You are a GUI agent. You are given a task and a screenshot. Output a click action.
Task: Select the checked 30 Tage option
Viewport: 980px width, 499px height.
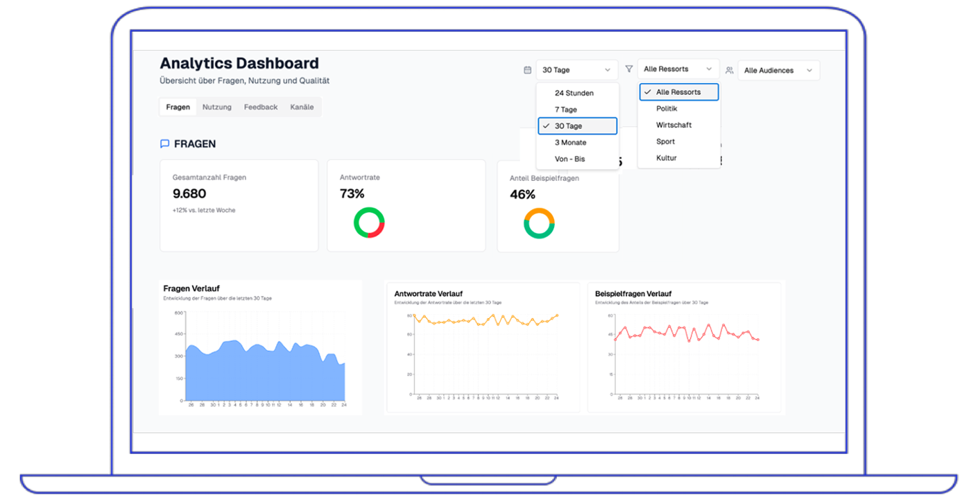(x=577, y=126)
